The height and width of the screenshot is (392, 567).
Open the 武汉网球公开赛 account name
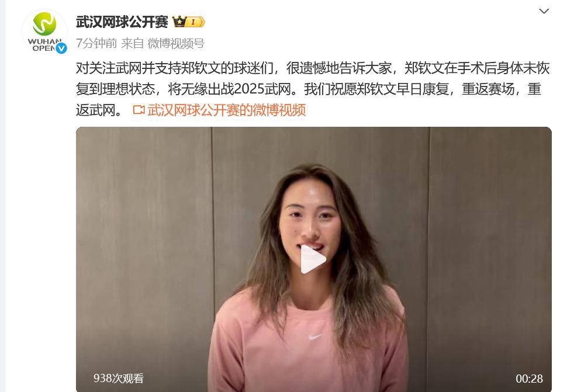tap(122, 22)
